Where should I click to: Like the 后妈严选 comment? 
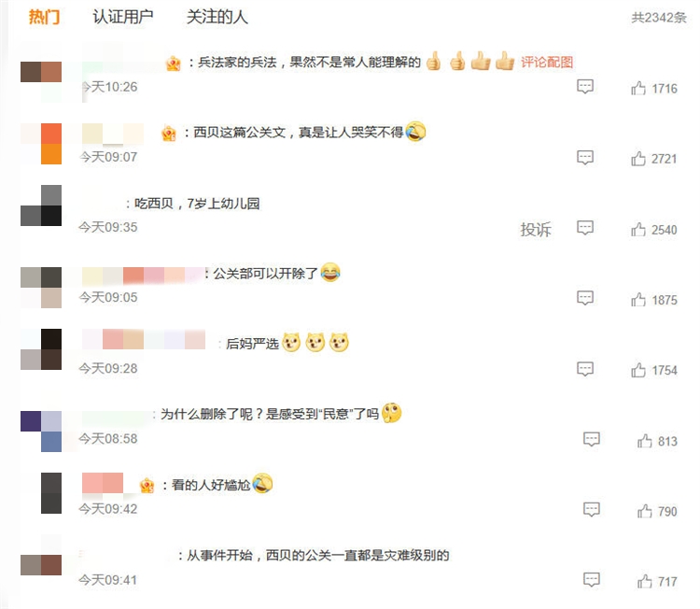click(638, 370)
